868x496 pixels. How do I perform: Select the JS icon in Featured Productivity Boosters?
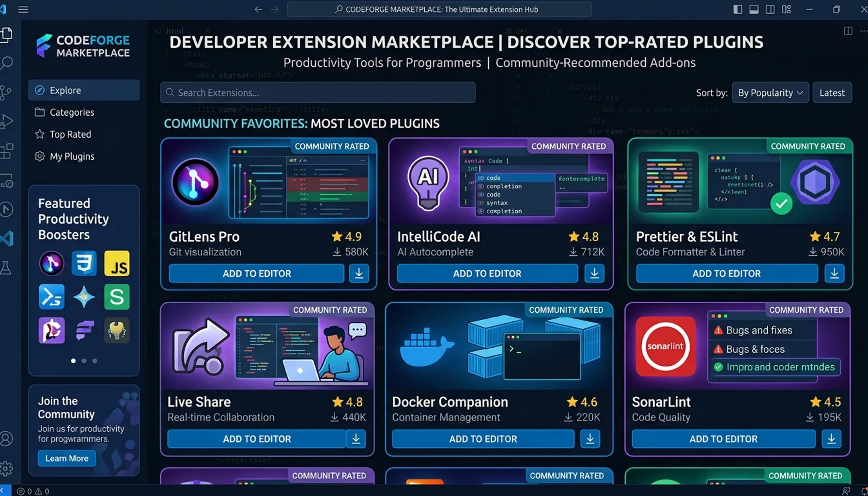pyautogui.click(x=117, y=263)
